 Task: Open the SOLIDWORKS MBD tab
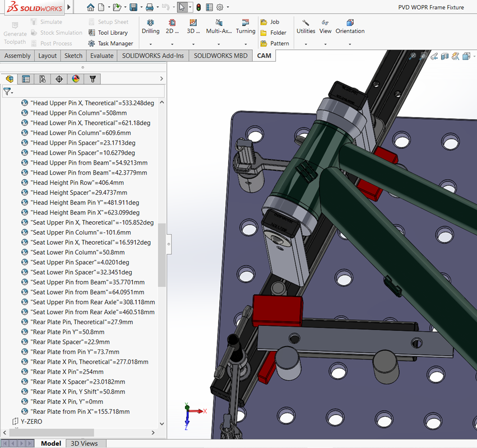220,55
